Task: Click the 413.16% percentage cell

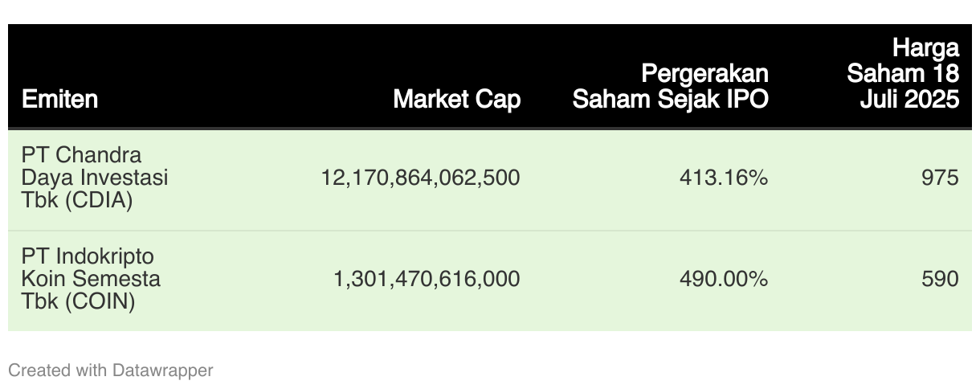Action: click(723, 178)
